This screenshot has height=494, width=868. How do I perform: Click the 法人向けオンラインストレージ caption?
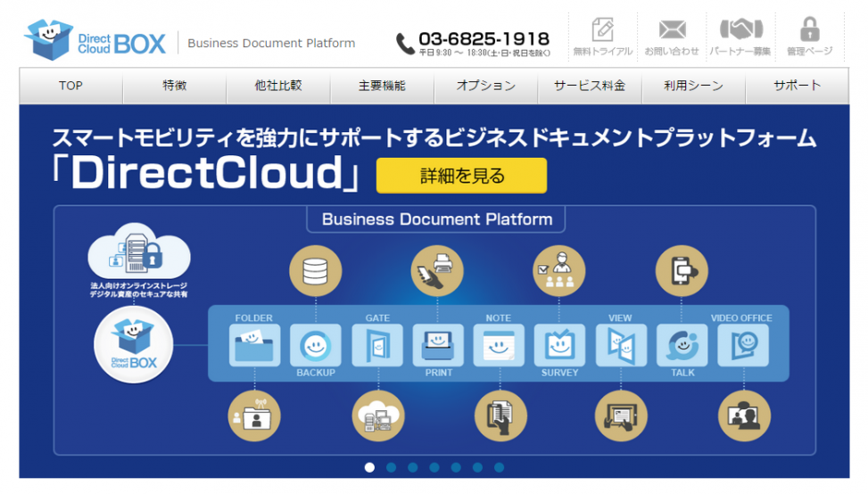click(139, 285)
